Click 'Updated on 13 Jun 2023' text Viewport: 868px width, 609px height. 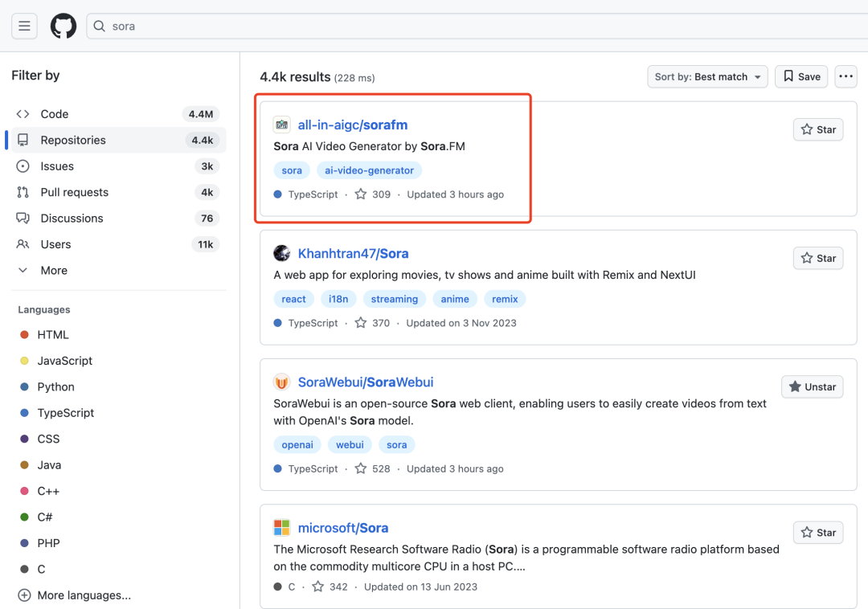pyautogui.click(x=420, y=587)
